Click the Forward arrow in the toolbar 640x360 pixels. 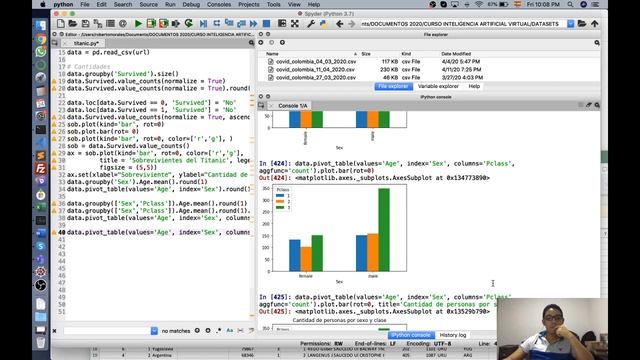pyautogui.click(x=351, y=24)
